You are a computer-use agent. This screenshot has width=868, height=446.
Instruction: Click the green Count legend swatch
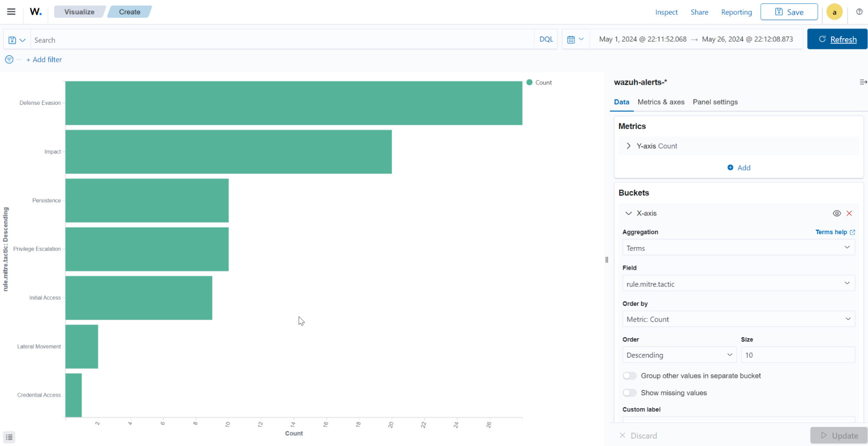pyautogui.click(x=529, y=82)
